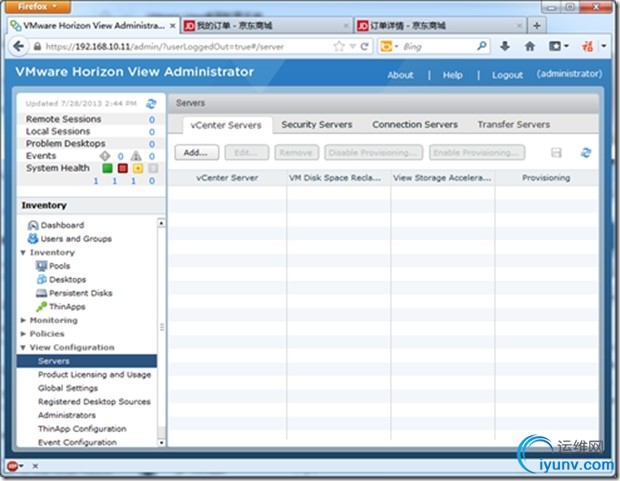620x481 pixels.
Task: Open Product Licensing and Usage
Action: 95,374
